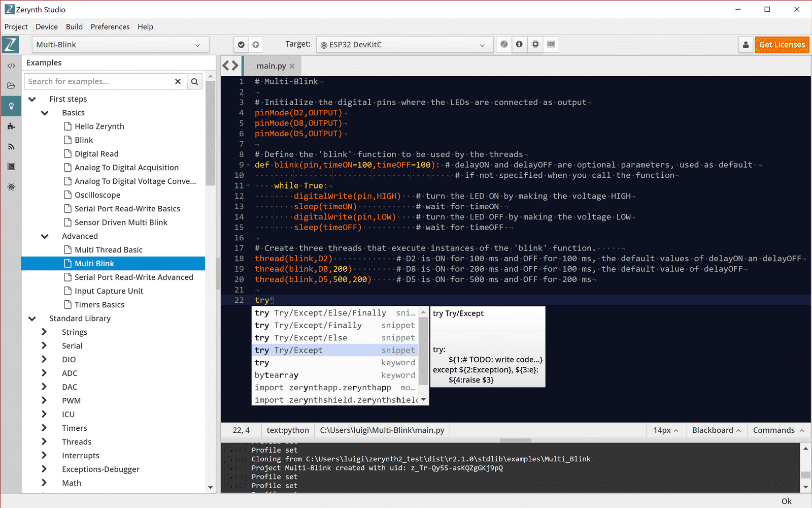Open the Blackboard theme dropdown
Image resolution: width=812 pixels, height=508 pixels.
716,430
